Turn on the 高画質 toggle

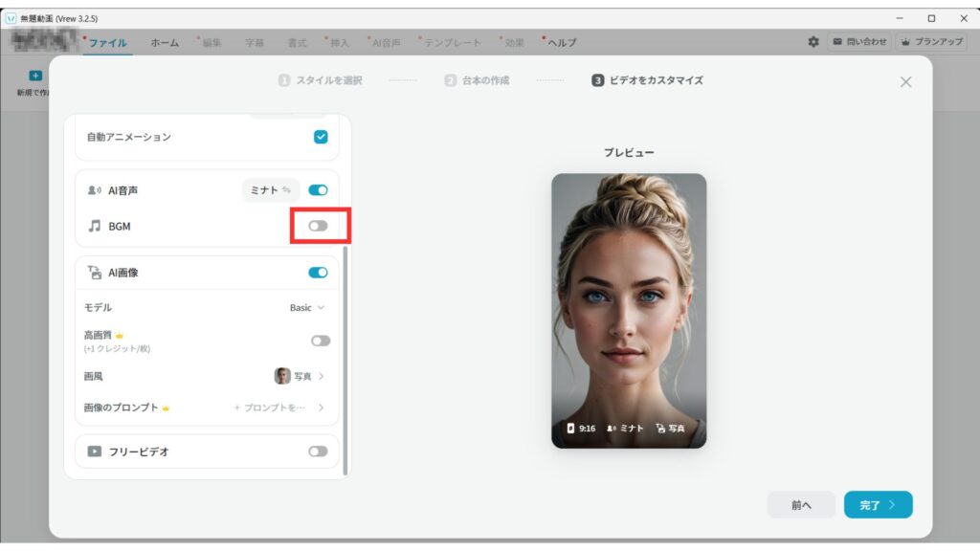pyautogui.click(x=320, y=341)
